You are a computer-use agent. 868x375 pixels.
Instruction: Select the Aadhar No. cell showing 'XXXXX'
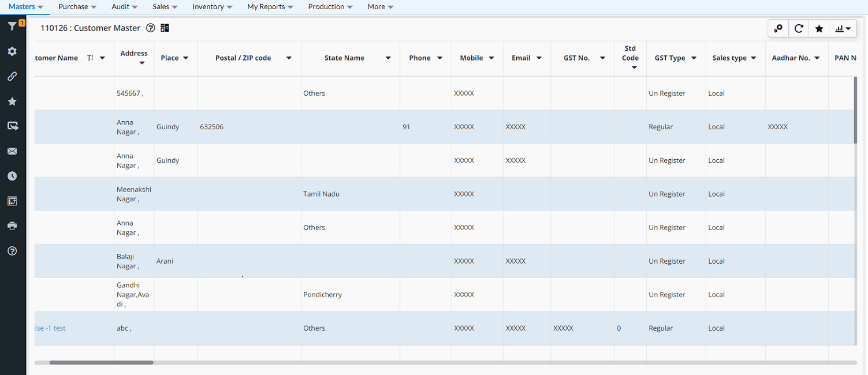[x=796, y=127]
